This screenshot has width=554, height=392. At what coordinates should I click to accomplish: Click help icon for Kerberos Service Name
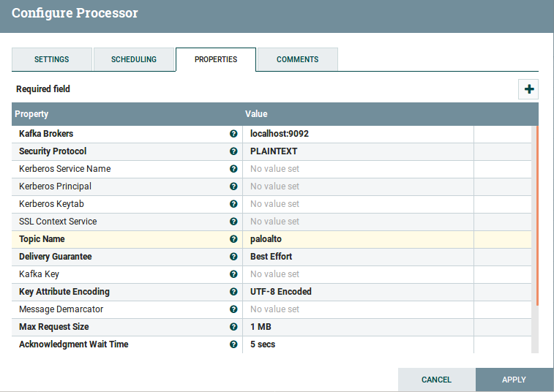click(233, 169)
